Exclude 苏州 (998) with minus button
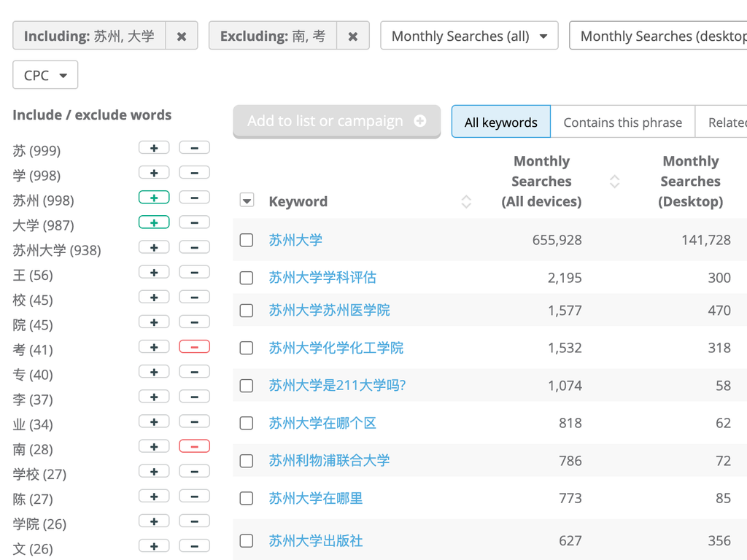 point(194,197)
